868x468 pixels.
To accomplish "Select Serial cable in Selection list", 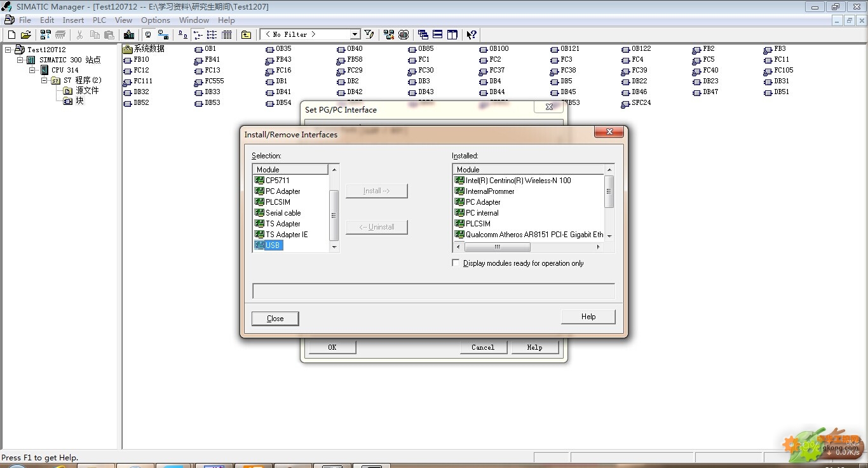I will point(278,212).
